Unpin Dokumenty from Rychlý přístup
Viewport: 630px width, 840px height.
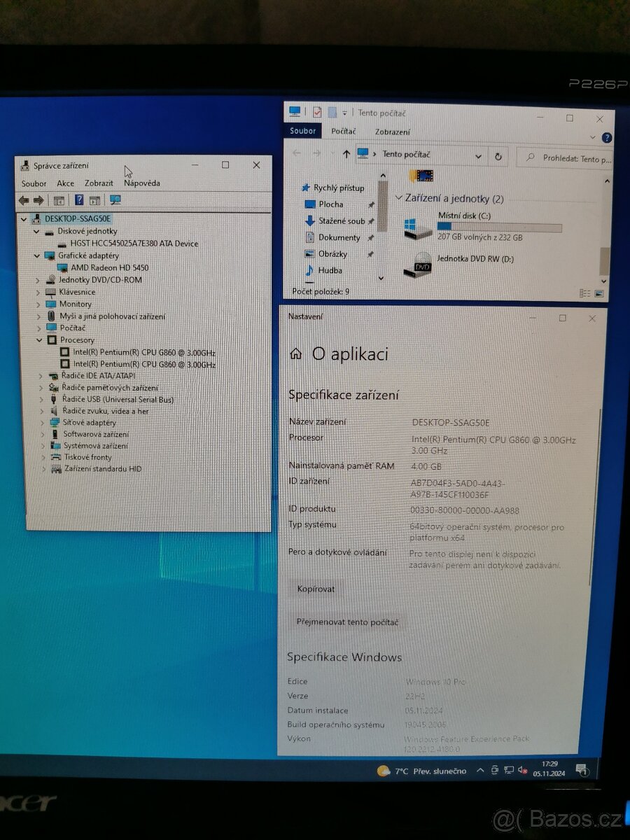(x=370, y=237)
